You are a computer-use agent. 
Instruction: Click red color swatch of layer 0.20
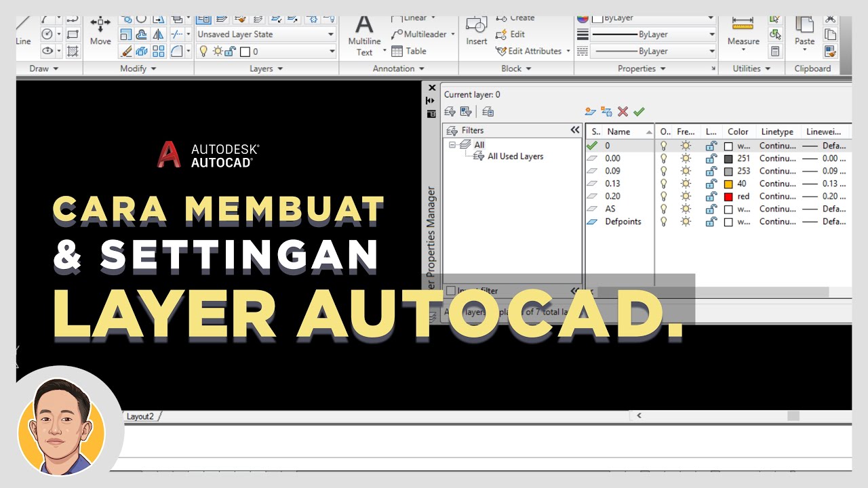[x=728, y=197]
